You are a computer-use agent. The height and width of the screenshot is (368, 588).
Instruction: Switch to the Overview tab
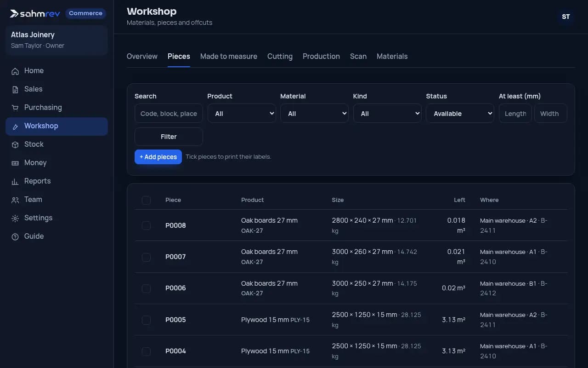tap(142, 56)
